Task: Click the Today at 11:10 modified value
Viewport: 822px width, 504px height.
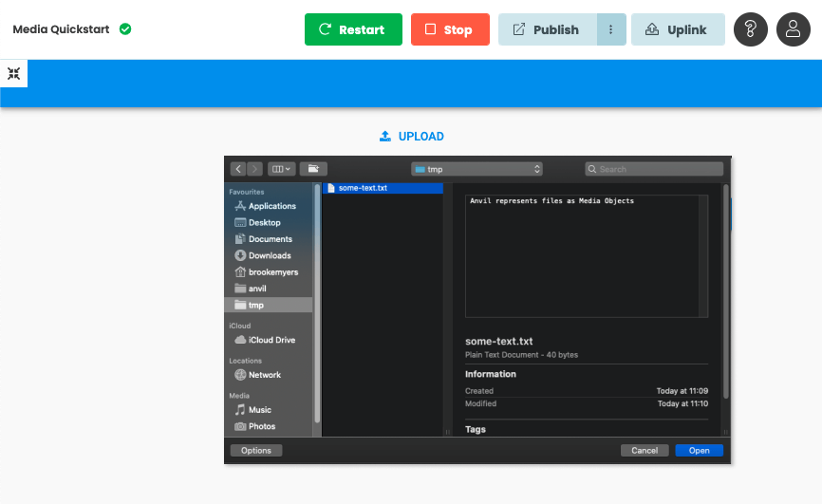Action: pyautogui.click(x=682, y=403)
